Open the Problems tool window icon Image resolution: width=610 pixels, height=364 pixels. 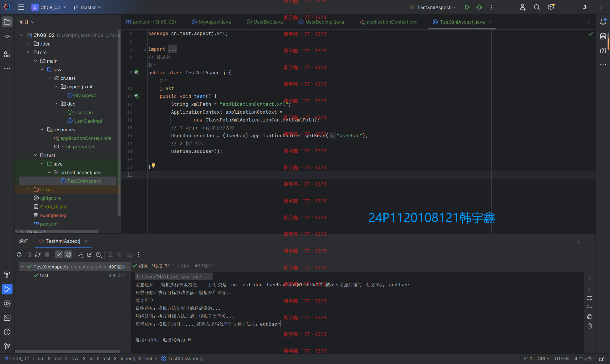click(x=7, y=332)
